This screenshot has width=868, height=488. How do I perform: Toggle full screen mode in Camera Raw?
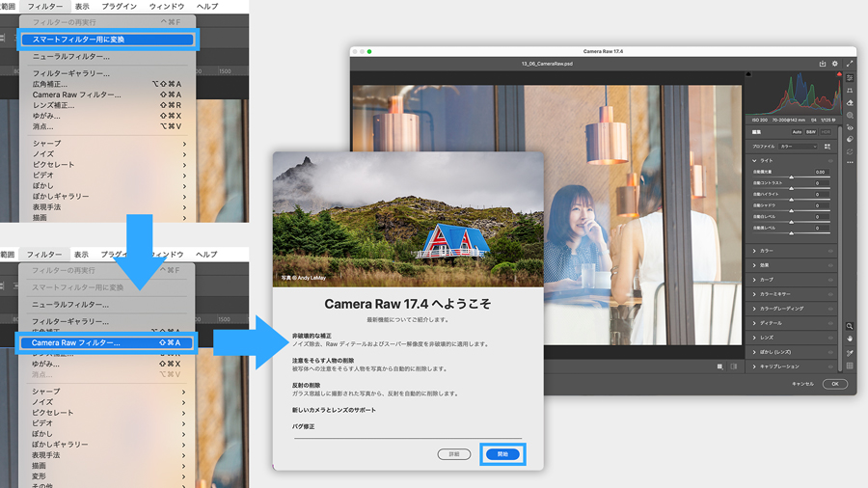tap(849, 64)
